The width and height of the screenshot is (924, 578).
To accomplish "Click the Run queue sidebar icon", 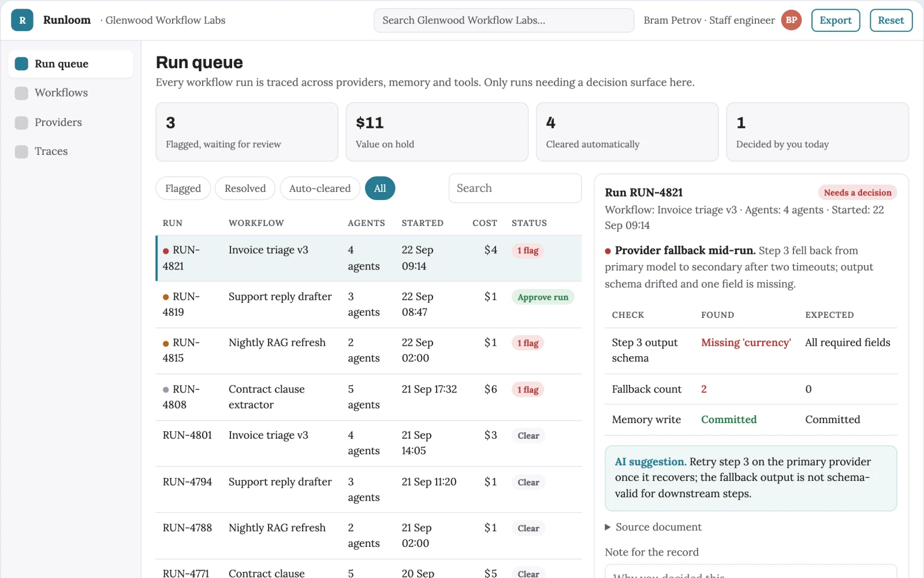I will (x=21, y=64).
